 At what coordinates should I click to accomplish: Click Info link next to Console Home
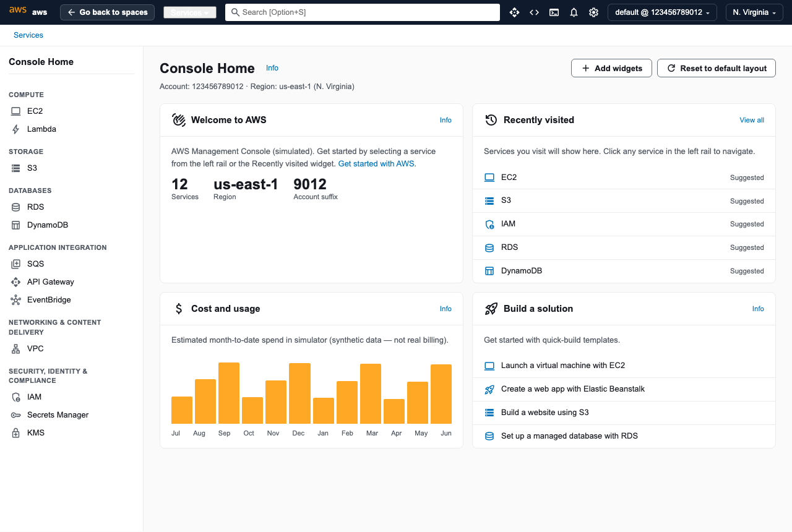(272, 68)
